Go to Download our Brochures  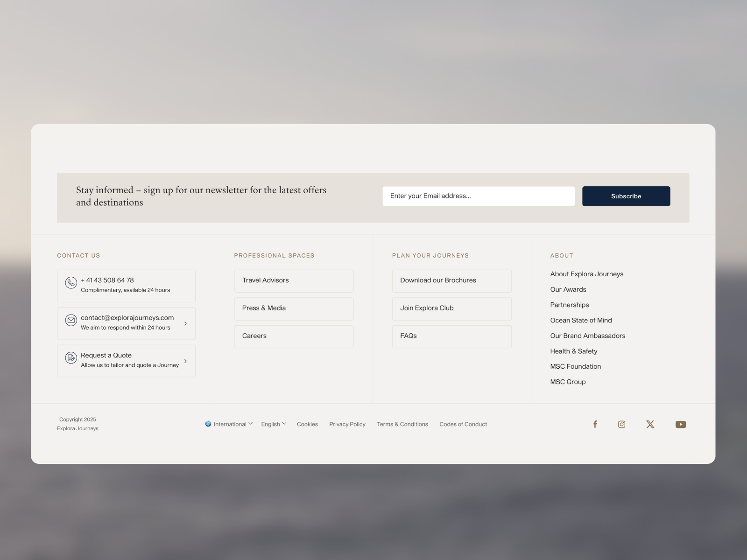[x=451, y=280]
